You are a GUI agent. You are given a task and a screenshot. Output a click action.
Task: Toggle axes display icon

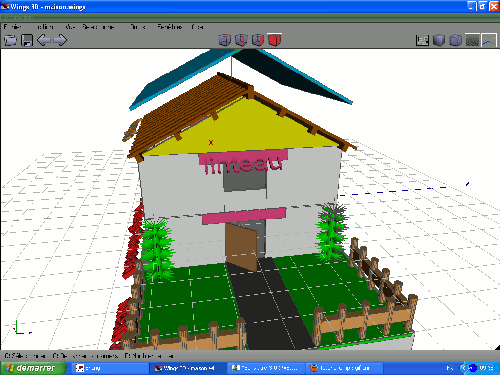click(x=489, y=41)
